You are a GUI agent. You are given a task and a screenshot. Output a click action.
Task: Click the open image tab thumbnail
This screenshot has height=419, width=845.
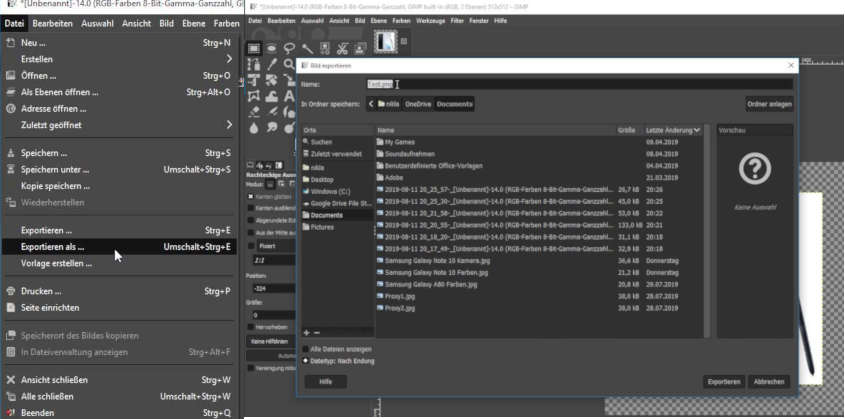(385, 41)
